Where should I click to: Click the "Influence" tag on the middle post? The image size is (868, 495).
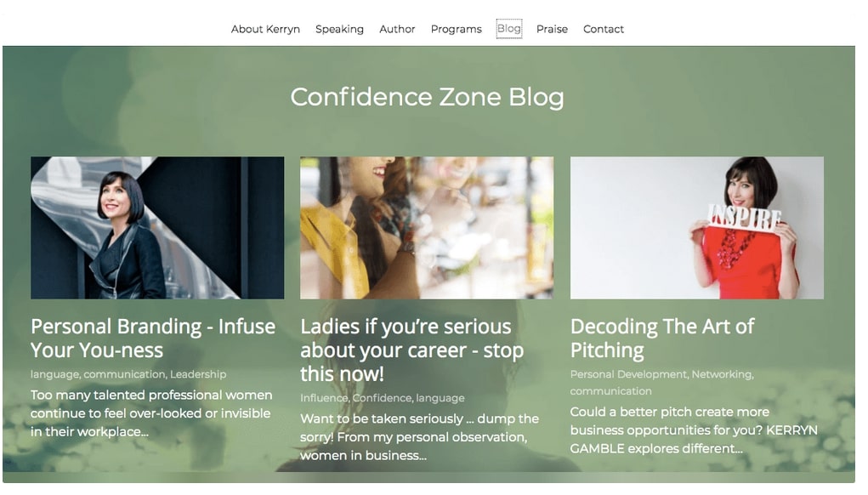pyautogui.click(x=325, y=398)
